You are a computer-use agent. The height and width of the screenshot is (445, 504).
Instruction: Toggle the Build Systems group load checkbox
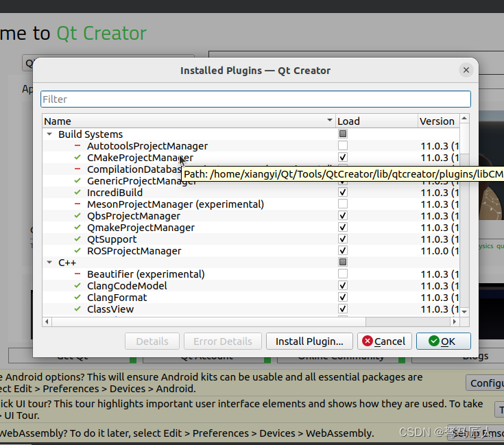coord(343,134)
